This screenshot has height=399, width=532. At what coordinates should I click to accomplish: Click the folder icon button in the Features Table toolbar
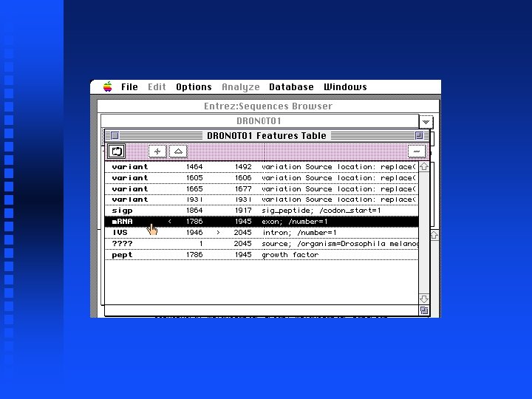117,151
